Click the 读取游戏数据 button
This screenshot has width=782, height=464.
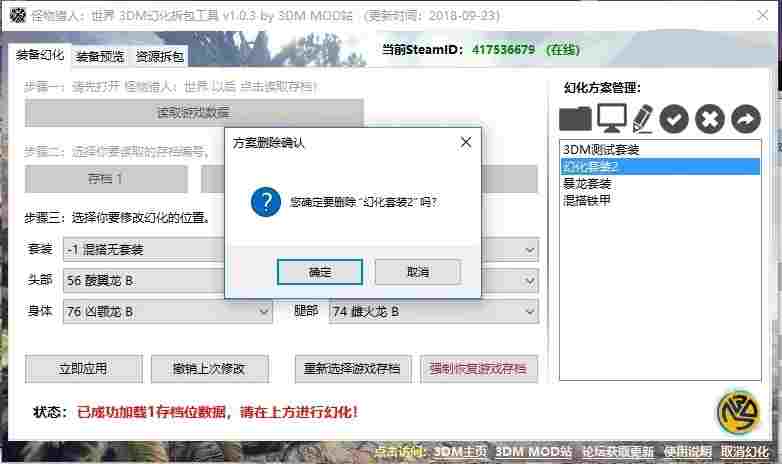(x=194, y=113)
